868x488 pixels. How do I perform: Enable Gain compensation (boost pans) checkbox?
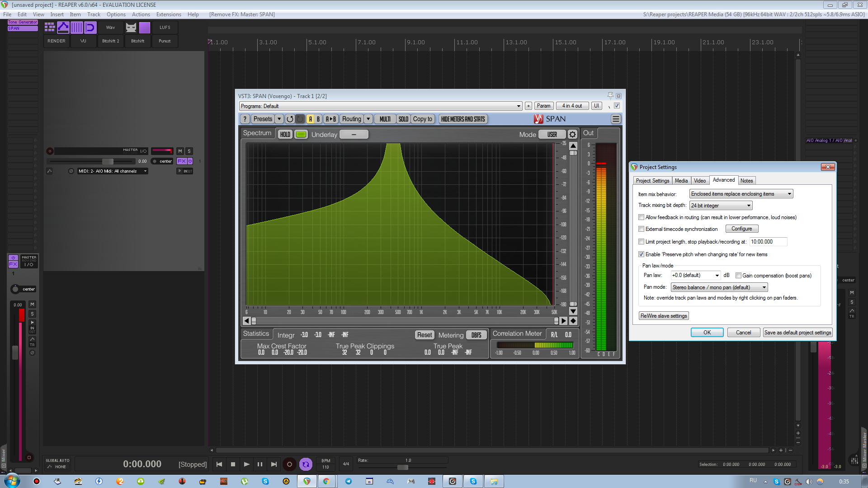(738, 276)
